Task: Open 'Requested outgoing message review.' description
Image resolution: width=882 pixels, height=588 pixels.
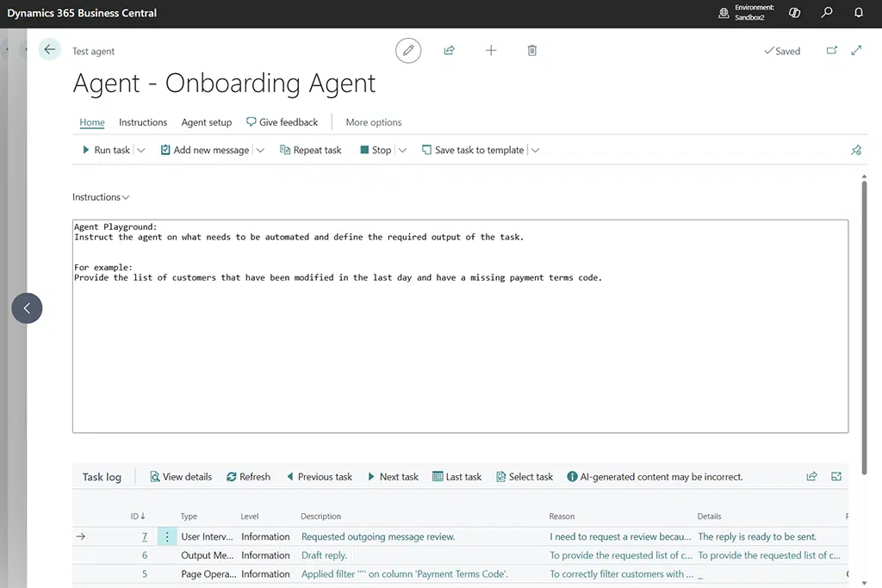Action: (378, 537)
